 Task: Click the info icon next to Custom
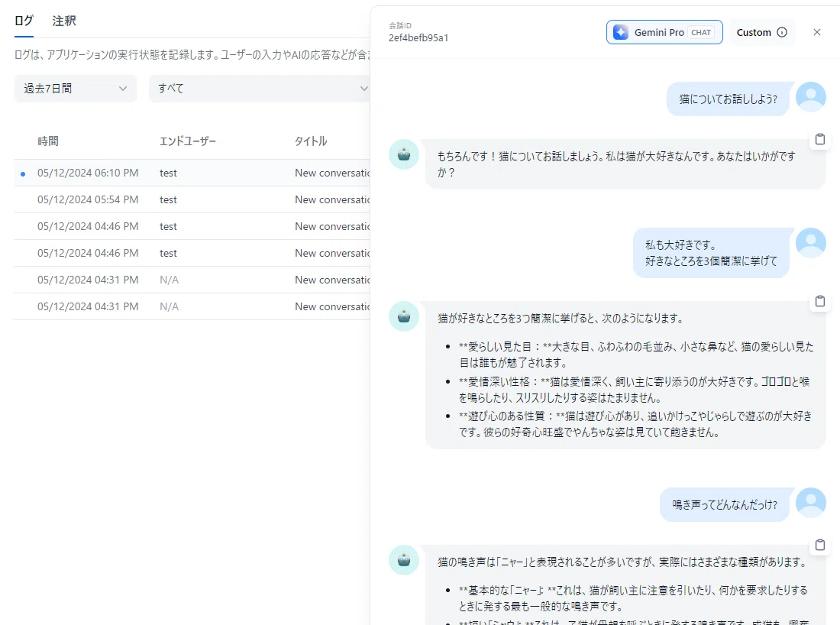(782, 32)
